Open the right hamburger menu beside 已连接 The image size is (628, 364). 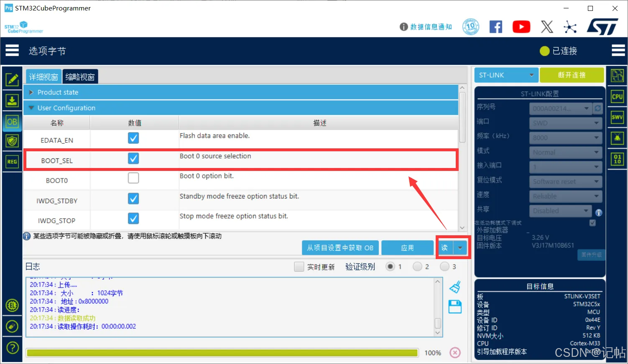618,51
